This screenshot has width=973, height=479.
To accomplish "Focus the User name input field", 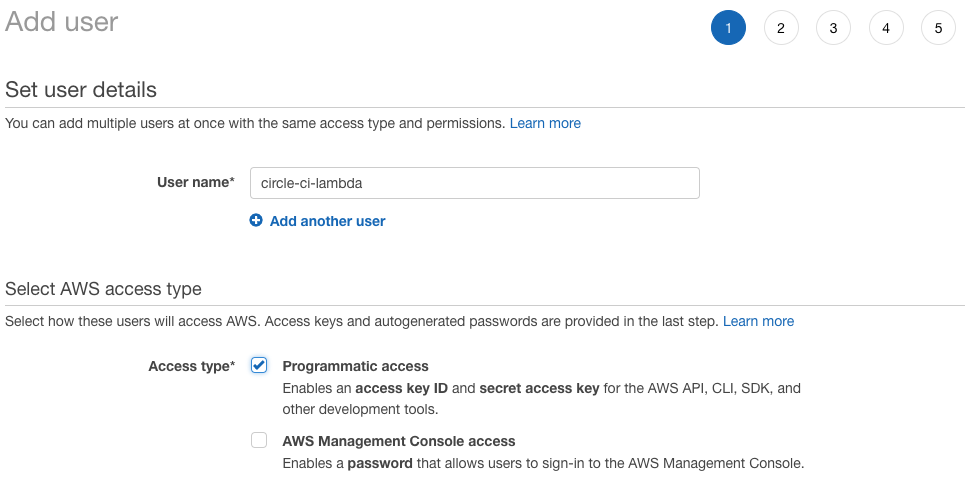I will [475, 183].
